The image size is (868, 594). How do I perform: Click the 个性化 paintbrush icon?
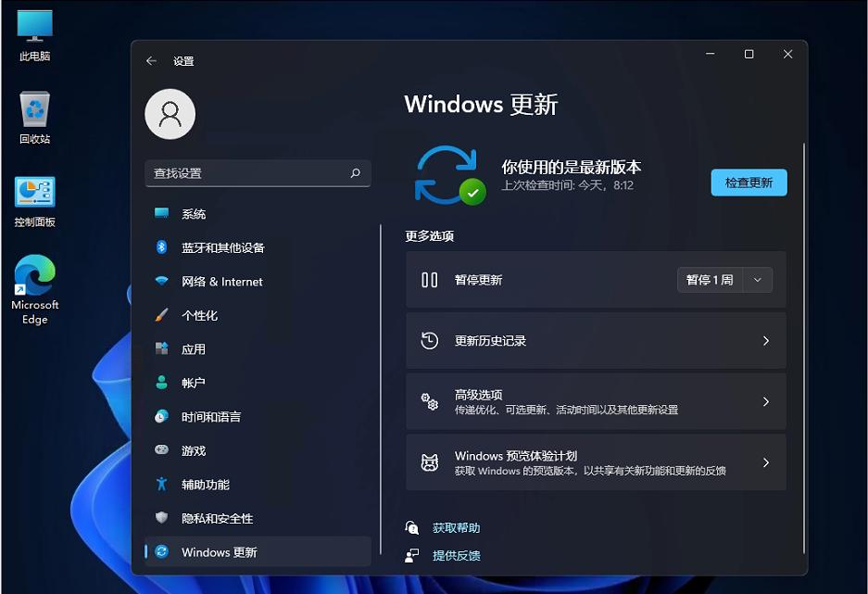pyautogui.click(x=161, y=315)
